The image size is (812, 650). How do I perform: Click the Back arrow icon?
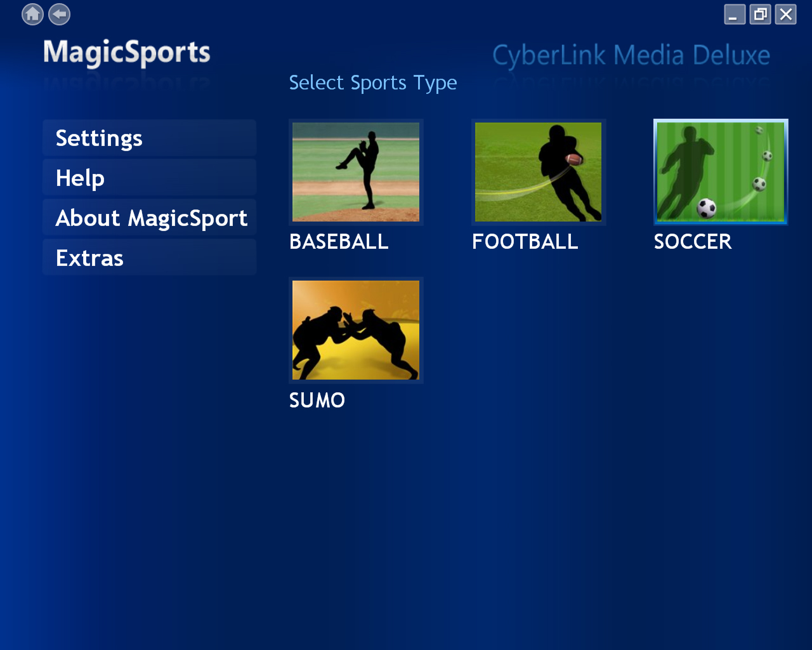[60, 14]
